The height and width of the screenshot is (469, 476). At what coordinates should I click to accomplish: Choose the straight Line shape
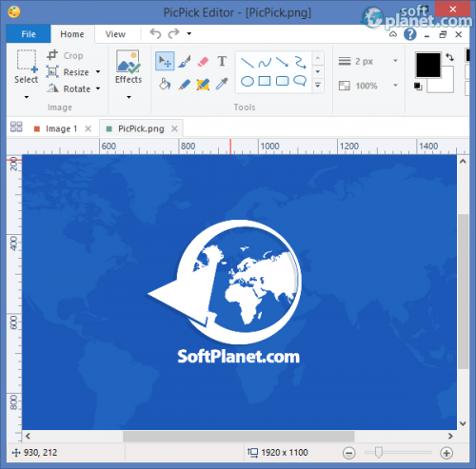pos(248,63)
